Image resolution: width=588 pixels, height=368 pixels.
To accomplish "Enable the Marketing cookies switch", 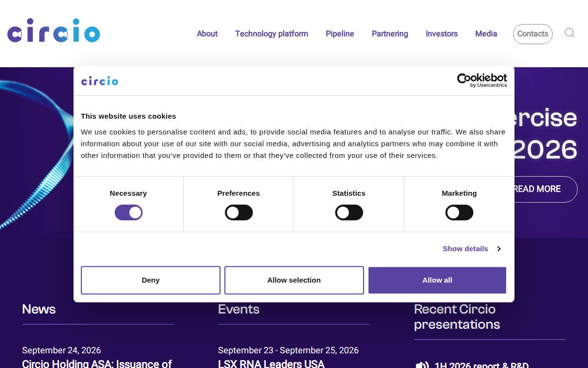I will tap(459, 212).
